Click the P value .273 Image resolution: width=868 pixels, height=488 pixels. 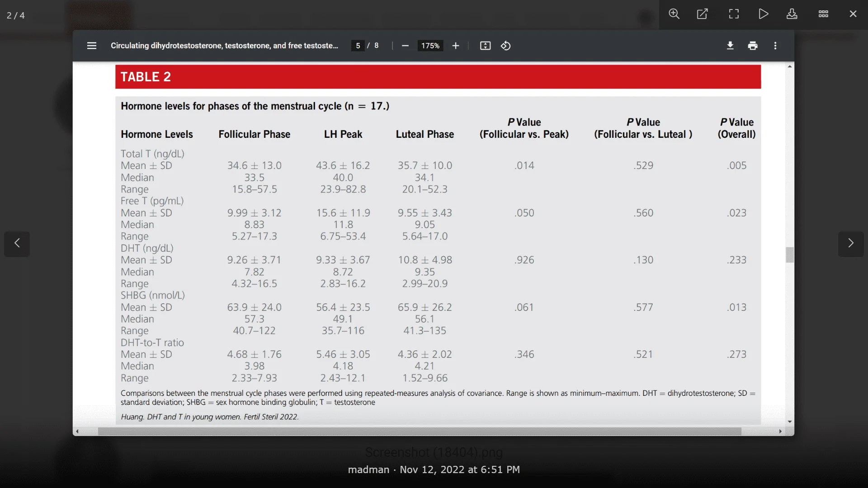click(x=737, y=354)
